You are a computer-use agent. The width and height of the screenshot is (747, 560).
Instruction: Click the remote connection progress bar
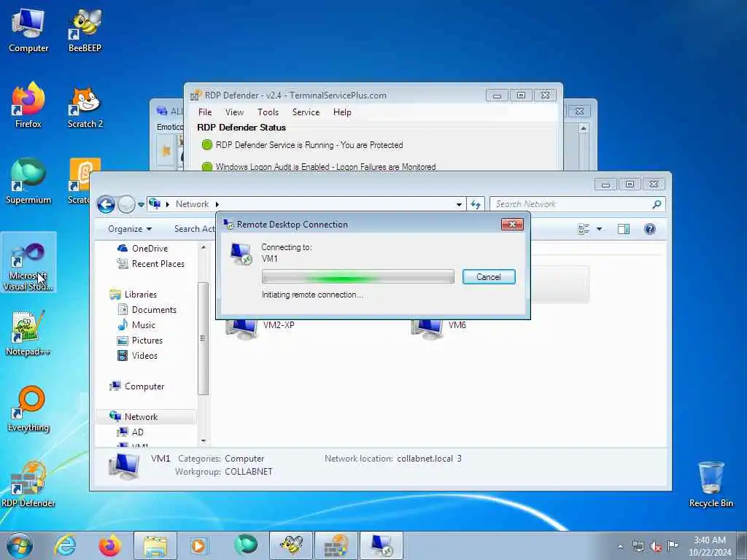[x=357, y=276]
